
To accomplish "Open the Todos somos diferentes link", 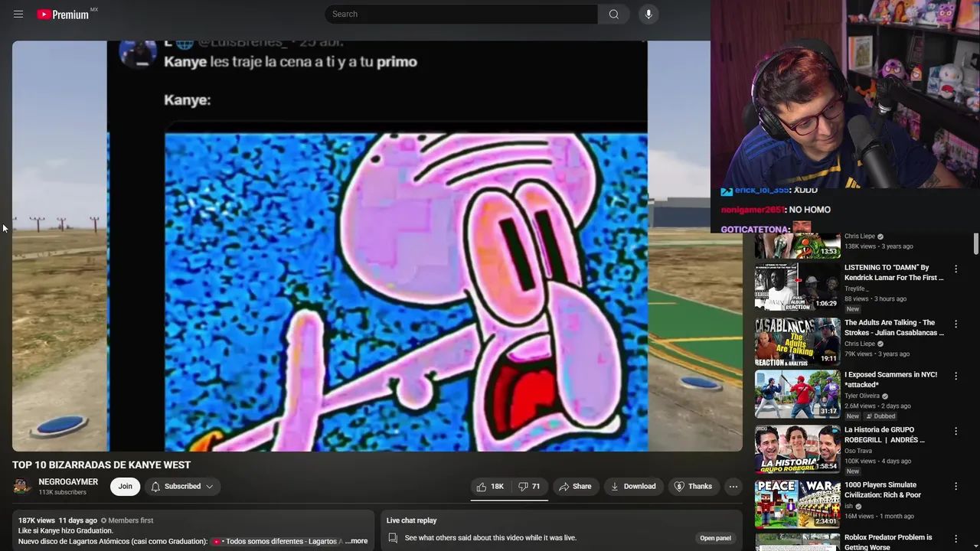I will point(277,541).
